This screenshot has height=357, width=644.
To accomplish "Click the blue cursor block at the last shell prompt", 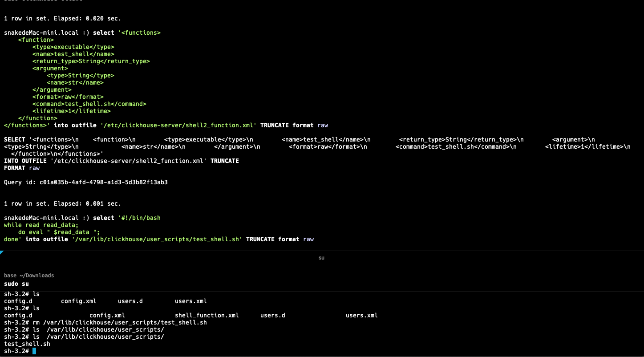I will (x=34, y=351).
